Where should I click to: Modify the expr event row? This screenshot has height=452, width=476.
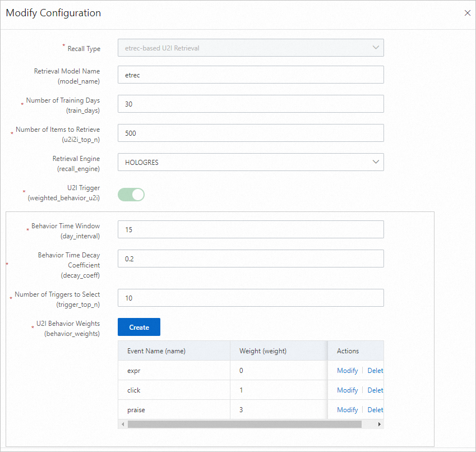point(347,371)
